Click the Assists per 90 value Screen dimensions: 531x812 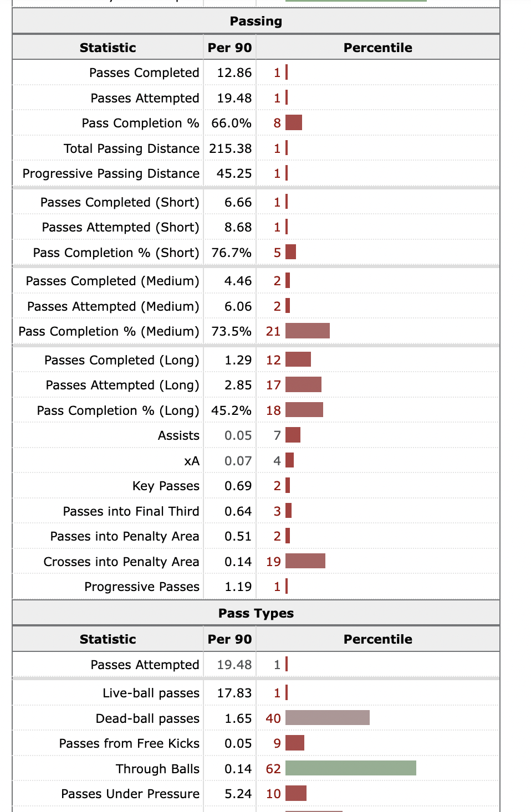[x=238, y=435]
